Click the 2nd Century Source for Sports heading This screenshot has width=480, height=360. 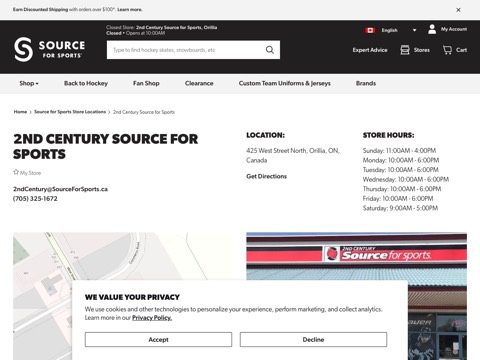point(105,147)
